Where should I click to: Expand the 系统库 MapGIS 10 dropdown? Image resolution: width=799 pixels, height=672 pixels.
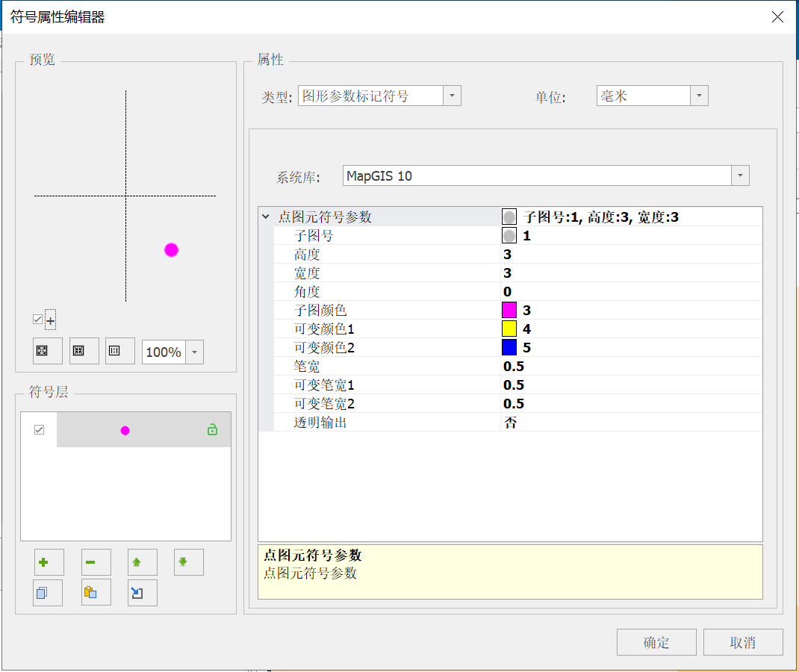(x=739, y=176)
